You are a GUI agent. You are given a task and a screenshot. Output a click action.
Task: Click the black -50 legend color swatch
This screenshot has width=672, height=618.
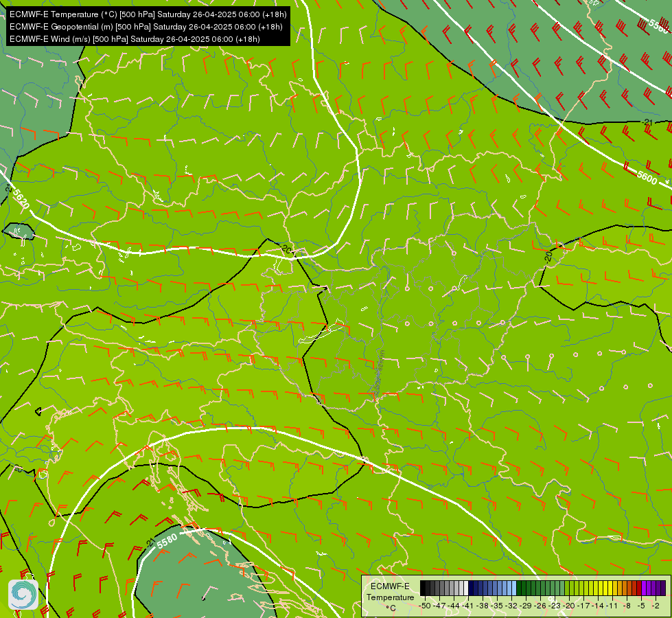tap(423, 588)
